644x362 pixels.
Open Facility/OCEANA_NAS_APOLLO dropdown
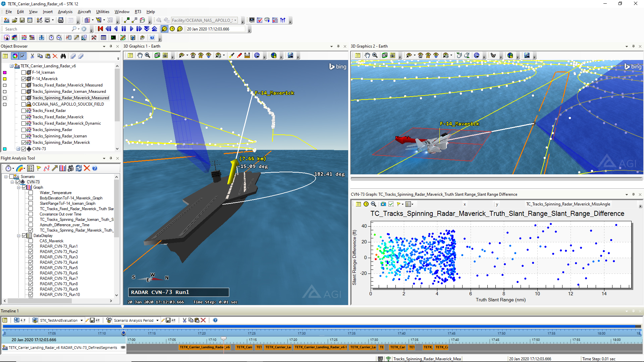click(235, 20)
